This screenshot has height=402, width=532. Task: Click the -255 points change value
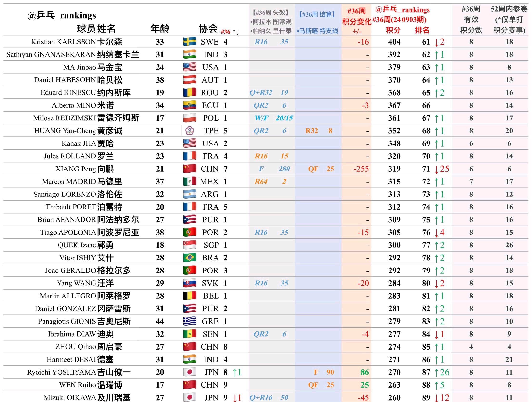[x=361, y=169]
